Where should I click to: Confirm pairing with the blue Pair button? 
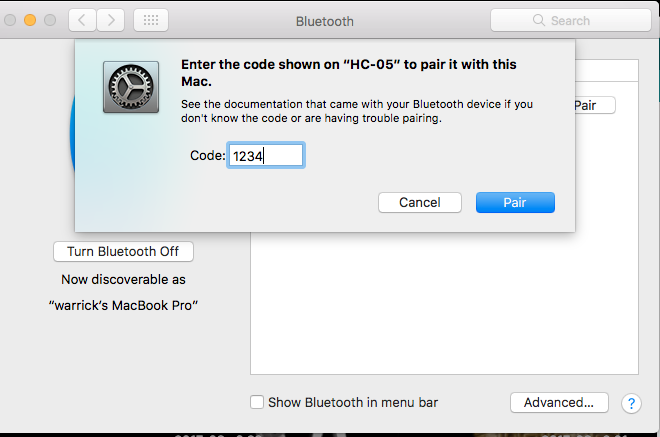[x=515, y=203]
